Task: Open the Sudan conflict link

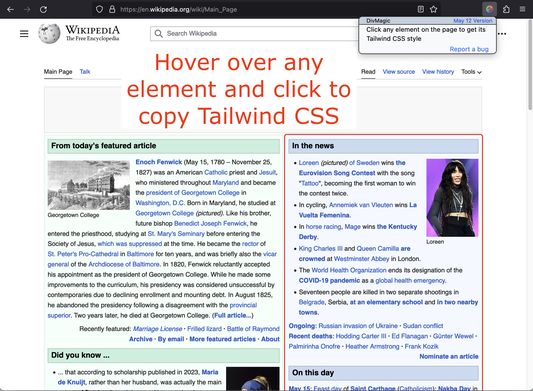Action: [423, 326]
